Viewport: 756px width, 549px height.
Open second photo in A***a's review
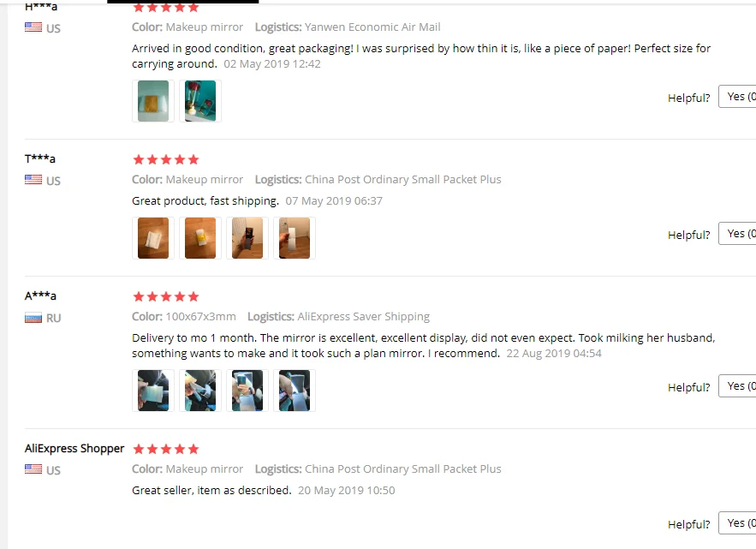coord(200,391)
